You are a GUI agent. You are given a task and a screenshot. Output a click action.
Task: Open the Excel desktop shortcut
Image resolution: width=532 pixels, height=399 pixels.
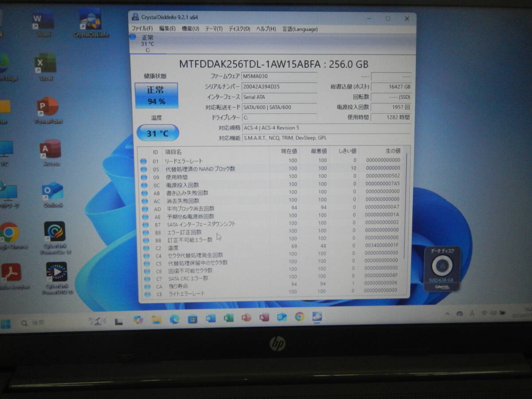coord(46,67)
